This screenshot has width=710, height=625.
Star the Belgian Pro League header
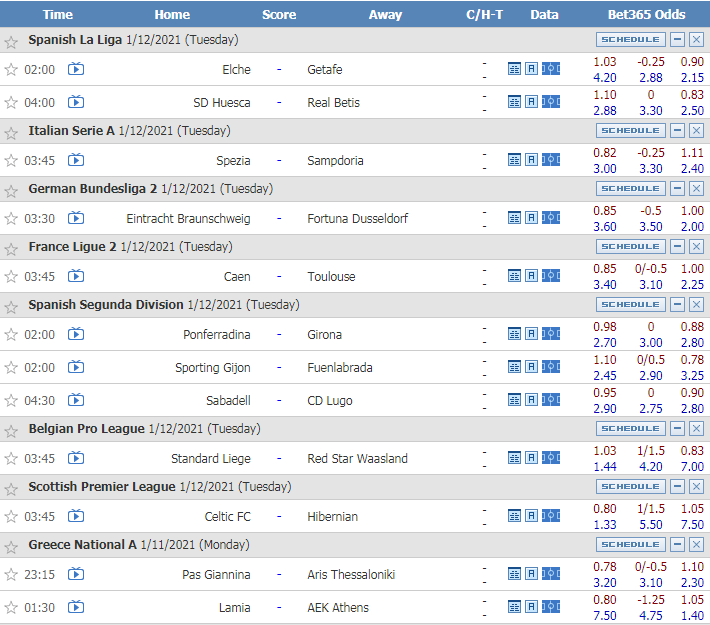click(11, 431)
